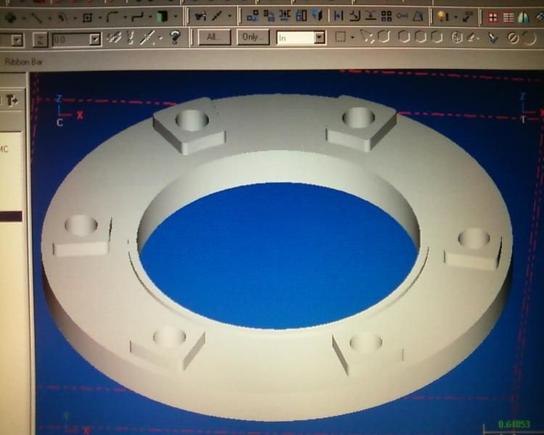Image resolution: width=544 pixels, height=435 pixels.
Task: Select the create point tool
Action: (10, 17)
